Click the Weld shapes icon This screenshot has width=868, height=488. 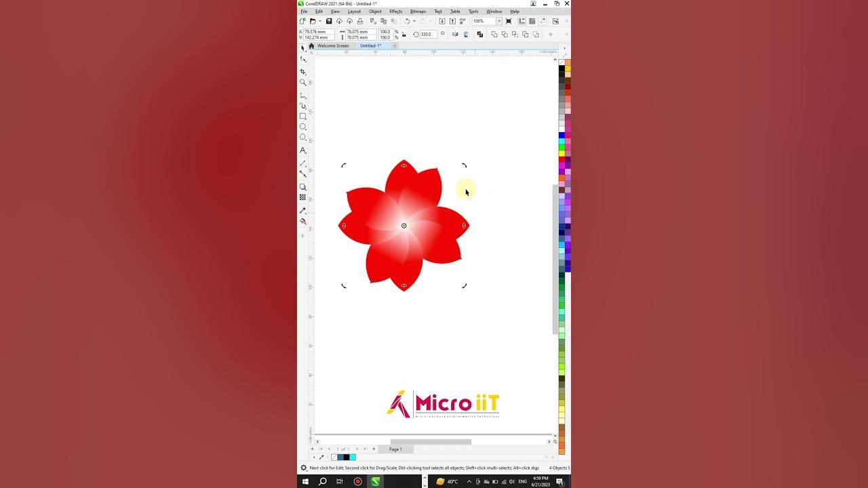(494, 35)
